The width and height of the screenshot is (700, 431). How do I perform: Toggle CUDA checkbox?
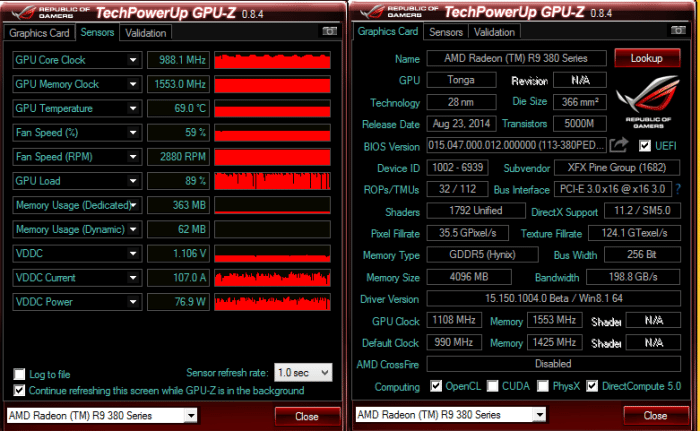492,386
